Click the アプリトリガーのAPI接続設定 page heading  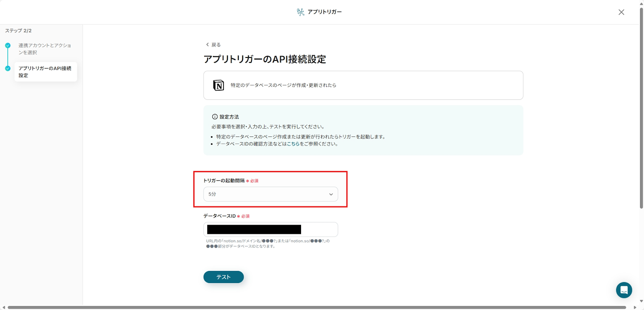point(264,59)
